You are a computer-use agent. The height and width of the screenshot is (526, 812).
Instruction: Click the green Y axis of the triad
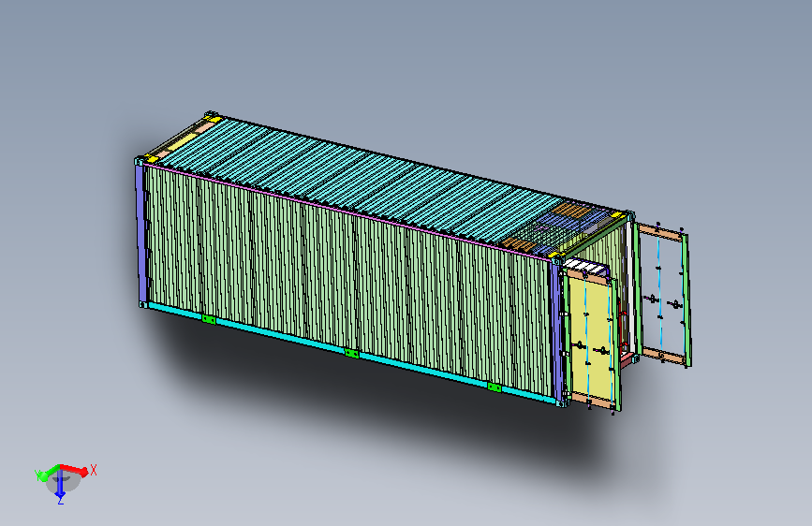tap(50, 472)
